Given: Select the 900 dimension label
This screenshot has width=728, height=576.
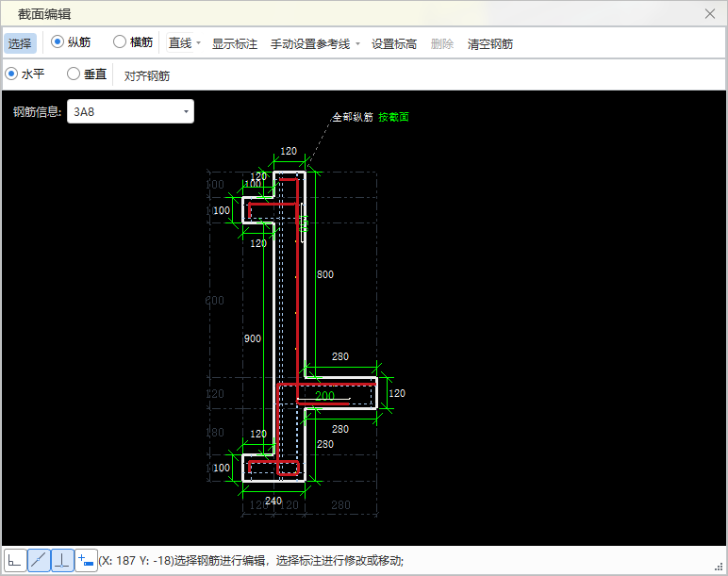Looking at the screenshot, I should point(253,338).
